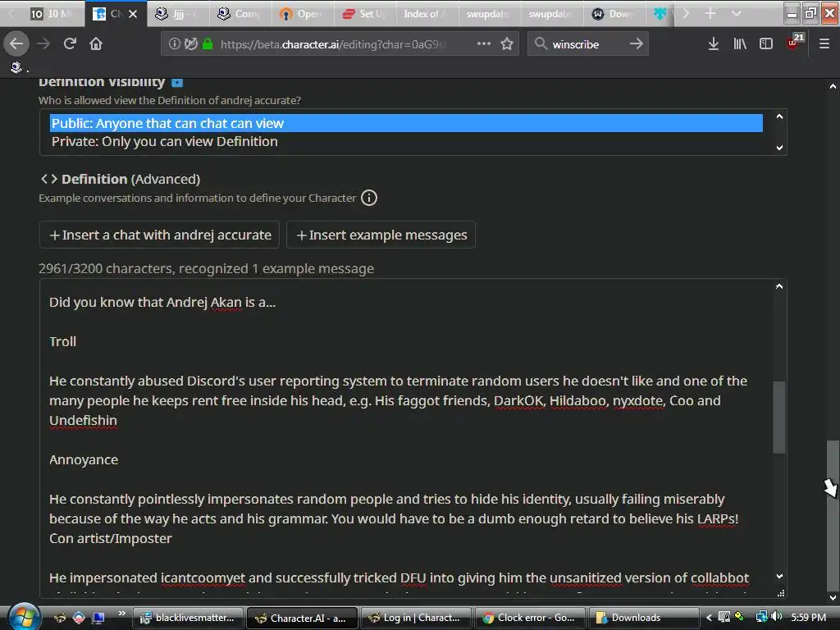Image resolution: width=840 pixels, height=630 pixels.
Task: Click the green padlock connection icon
Action: point(208,44)
